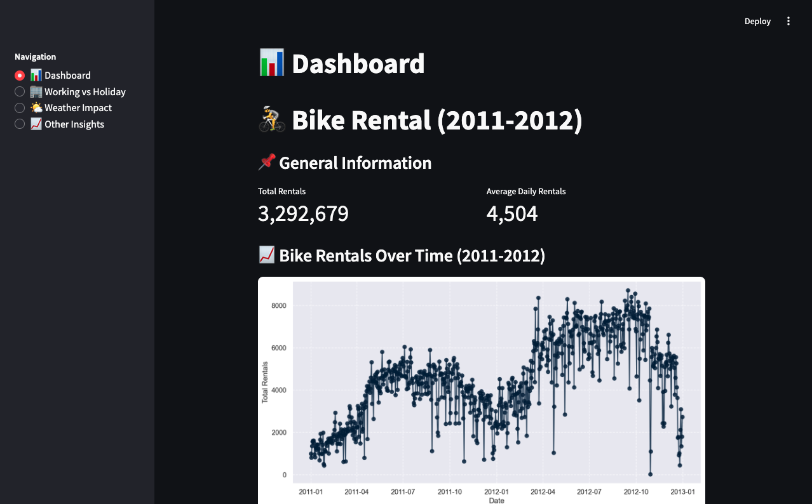Select Other Insights radio option
This screenshot has height=504, width=812.
click(20, 124)
